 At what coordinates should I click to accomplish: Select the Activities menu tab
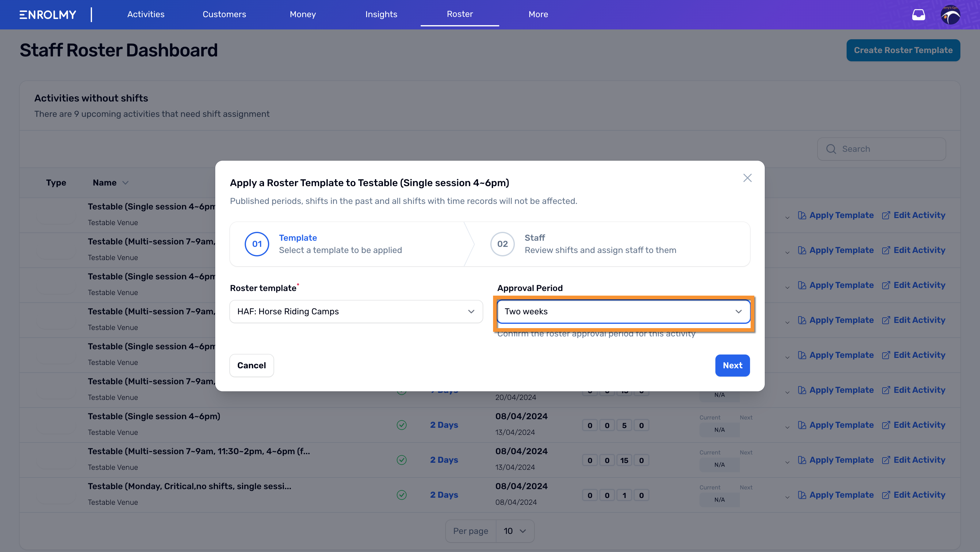click(x=145, y=14)
